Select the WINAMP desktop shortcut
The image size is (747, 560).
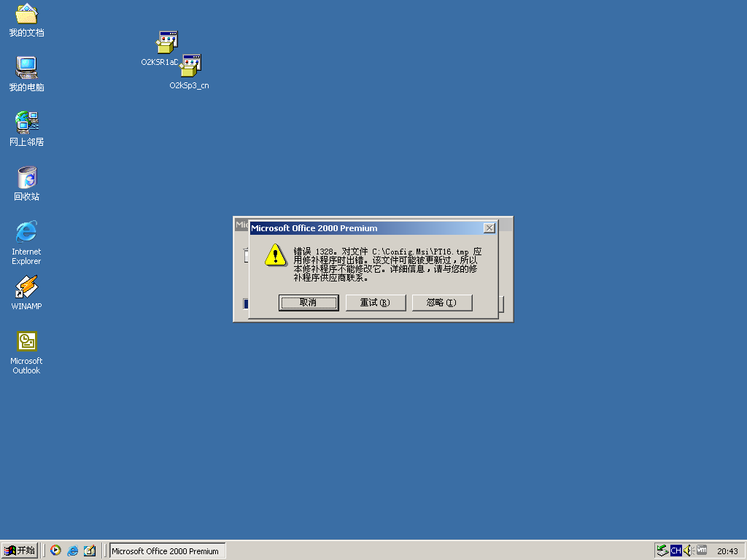pos(27,287)
